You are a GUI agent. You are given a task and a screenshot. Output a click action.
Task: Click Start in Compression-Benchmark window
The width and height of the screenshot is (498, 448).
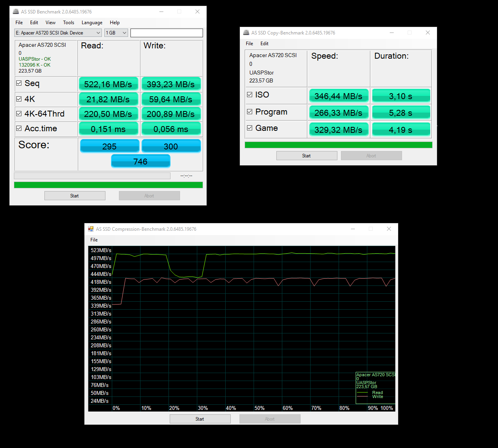pos(200,419)
